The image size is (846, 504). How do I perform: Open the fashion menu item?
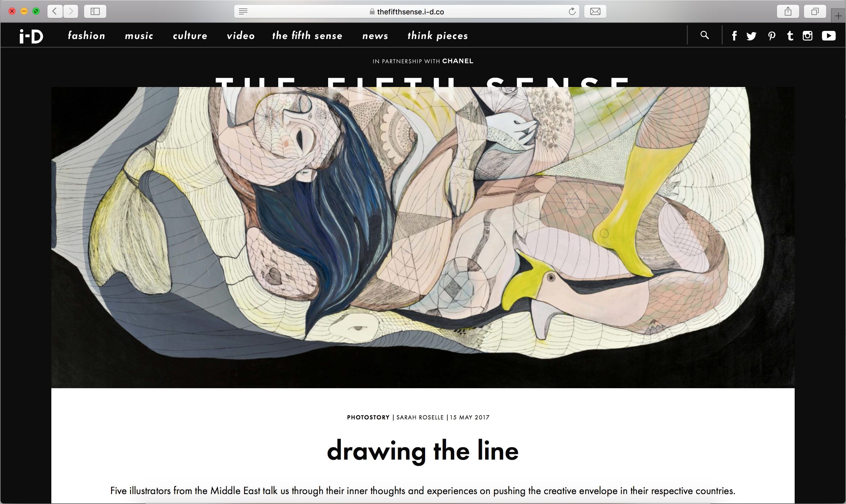[x=87, y=35]
